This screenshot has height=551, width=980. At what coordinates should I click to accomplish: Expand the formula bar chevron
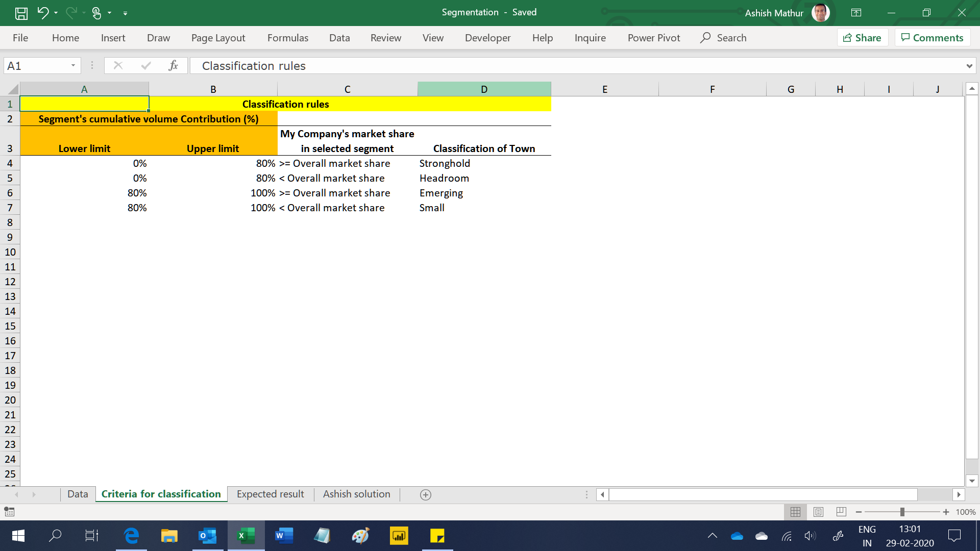pos(969,66)
